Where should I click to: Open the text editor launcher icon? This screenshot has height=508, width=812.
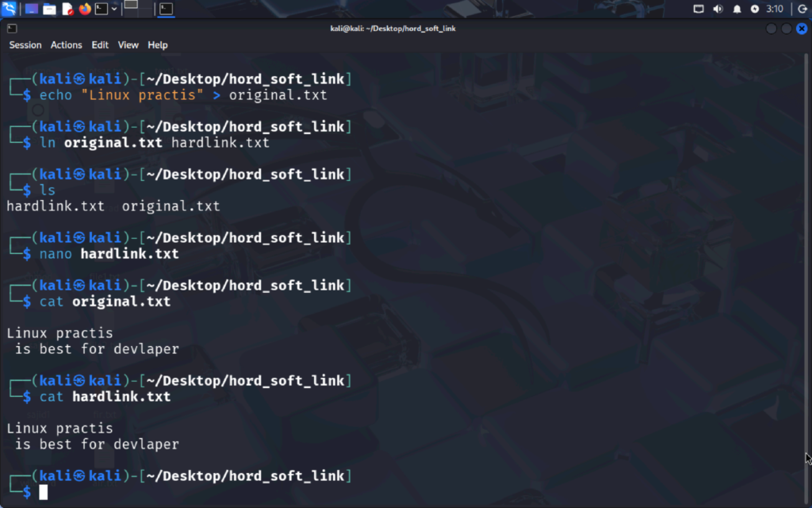(x=67, y=10)
